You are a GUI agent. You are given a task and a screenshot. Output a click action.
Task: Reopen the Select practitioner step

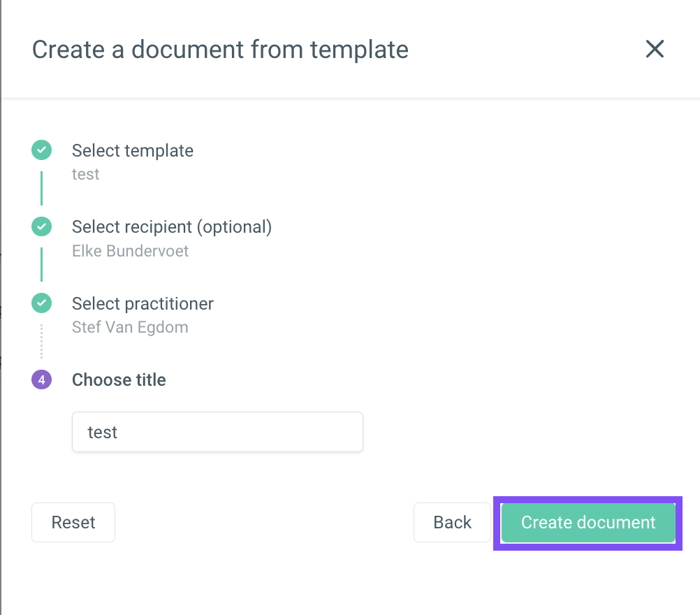point(143,304)
